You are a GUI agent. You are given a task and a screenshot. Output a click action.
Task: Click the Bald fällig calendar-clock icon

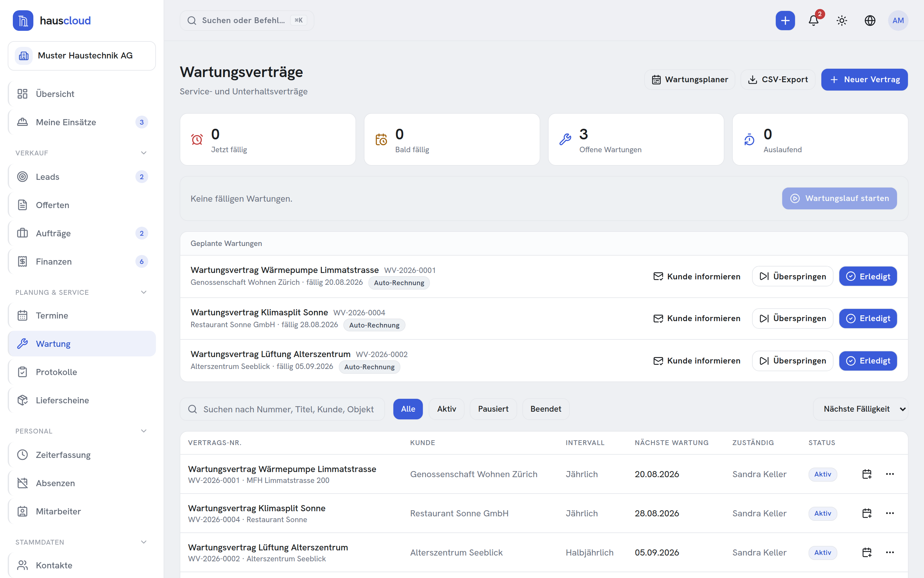click(381, 140)
